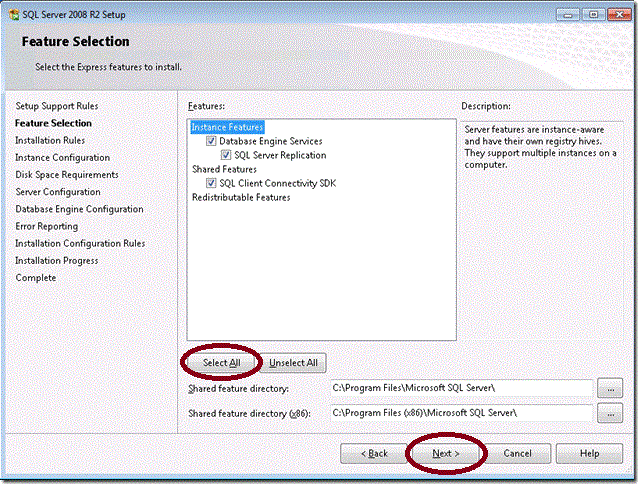
Task: Browse for the Shared feature directory
Action: point(610,388)
